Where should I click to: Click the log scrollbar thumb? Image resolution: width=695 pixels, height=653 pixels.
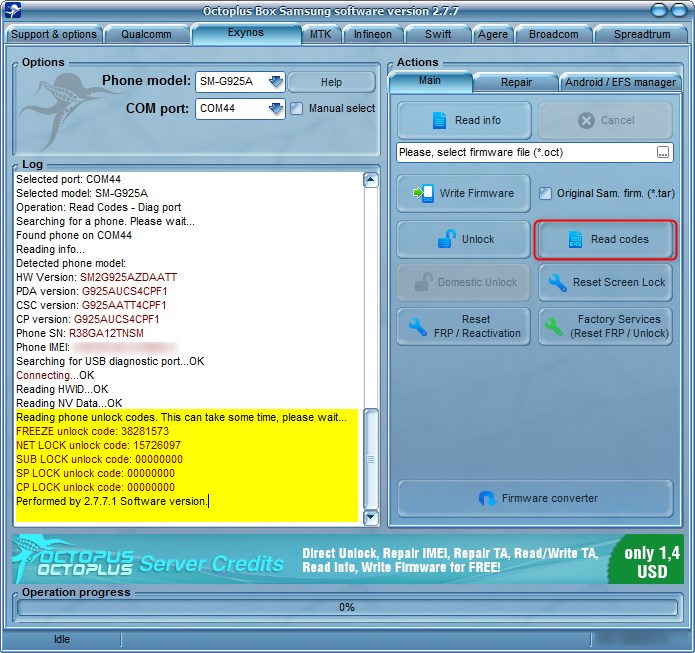click(x=371, y=459)
